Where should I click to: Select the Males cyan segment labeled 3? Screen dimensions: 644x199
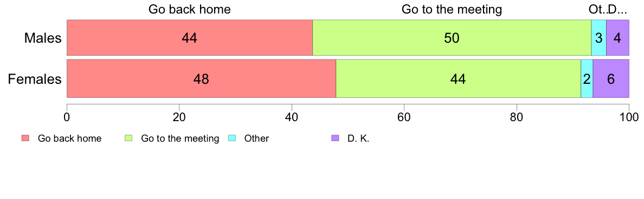(599, 38)
